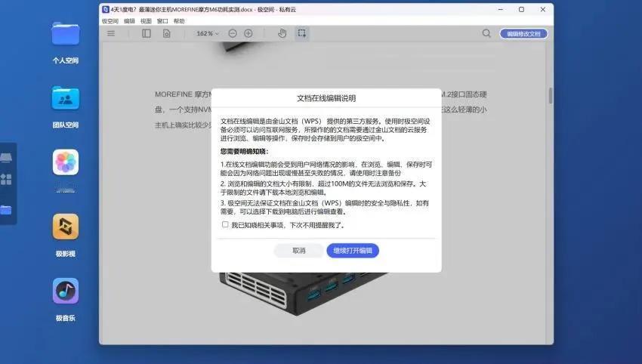642x364 pixels.
Task: Open the hamburger menu in the document toolbar
Action: coord(111,33)
